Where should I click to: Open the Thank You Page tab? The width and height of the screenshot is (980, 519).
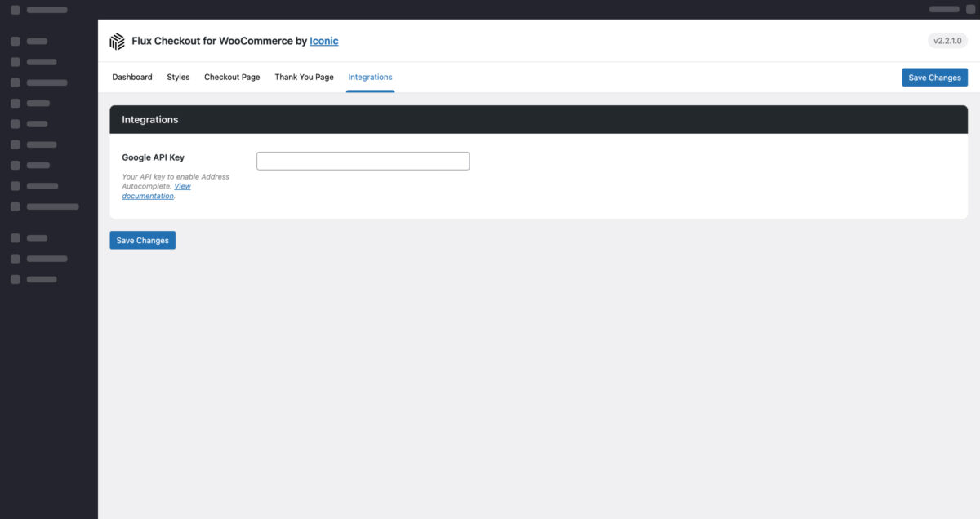303,77
